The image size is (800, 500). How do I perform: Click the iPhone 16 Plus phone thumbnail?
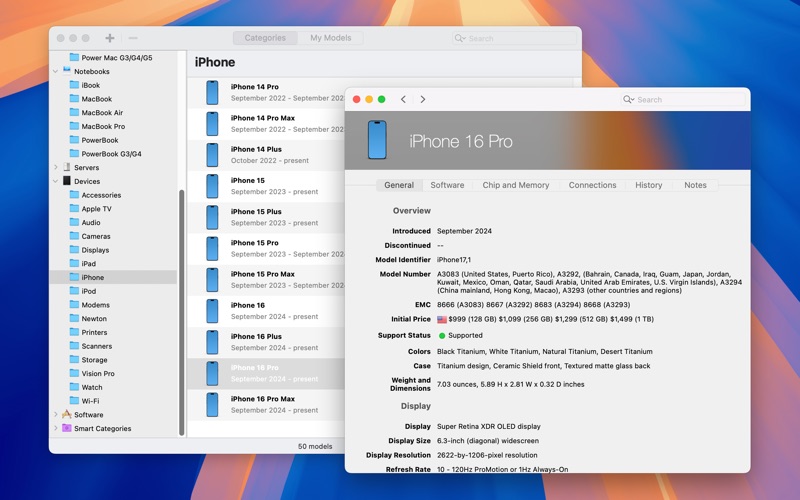coord(212,342)
